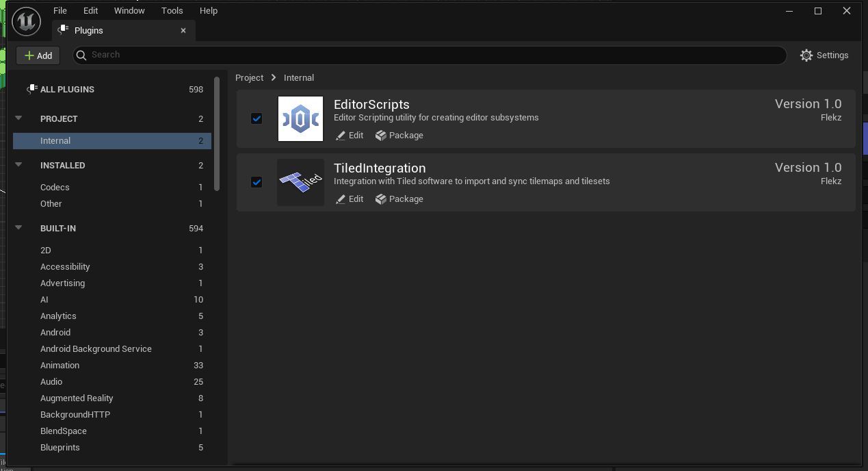Click the 'Integration with Tiled software' description text
Viewport: 868px width, 471px height.
(x=471, y=181)
